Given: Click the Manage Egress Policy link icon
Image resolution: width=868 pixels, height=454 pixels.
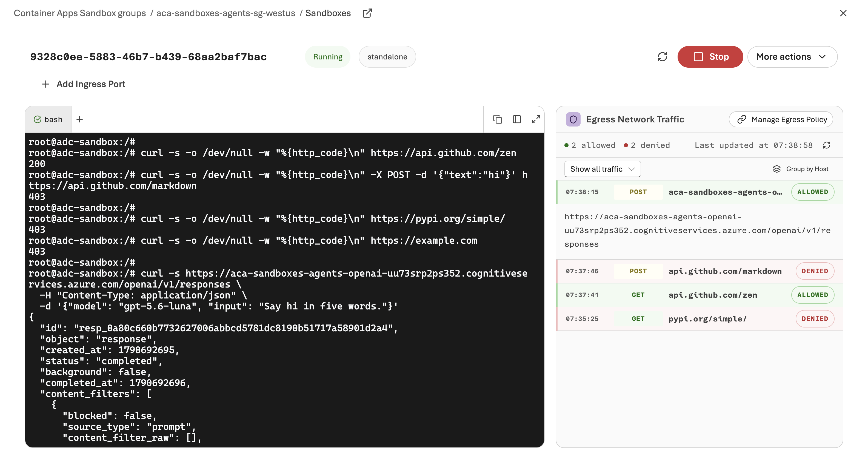Looking at the screenshot, I should coord(741,119).
